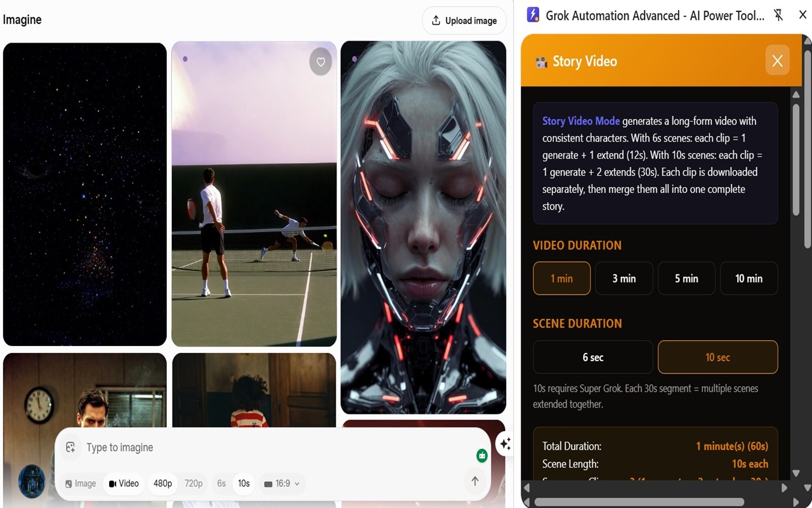Click the sparkle icon beside the prompt box
Viewport: 812px width, 508px height.
(x=505, y=444)
